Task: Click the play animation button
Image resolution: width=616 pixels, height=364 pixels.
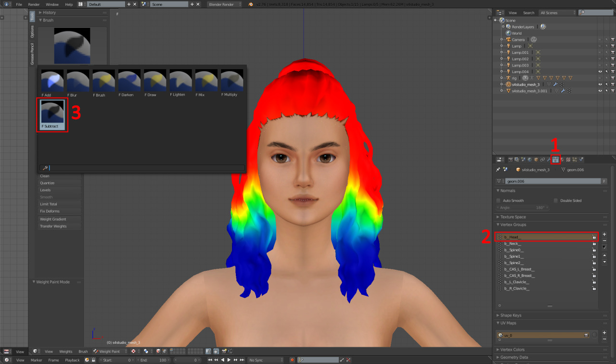Action: coord(229,360)
